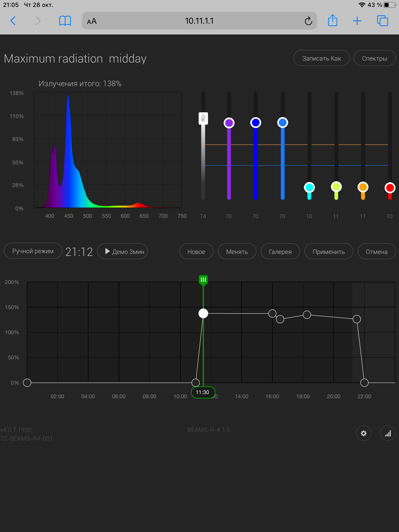Add a new Safari tab
Screen dimensions: 399x532
click(357, 21)
